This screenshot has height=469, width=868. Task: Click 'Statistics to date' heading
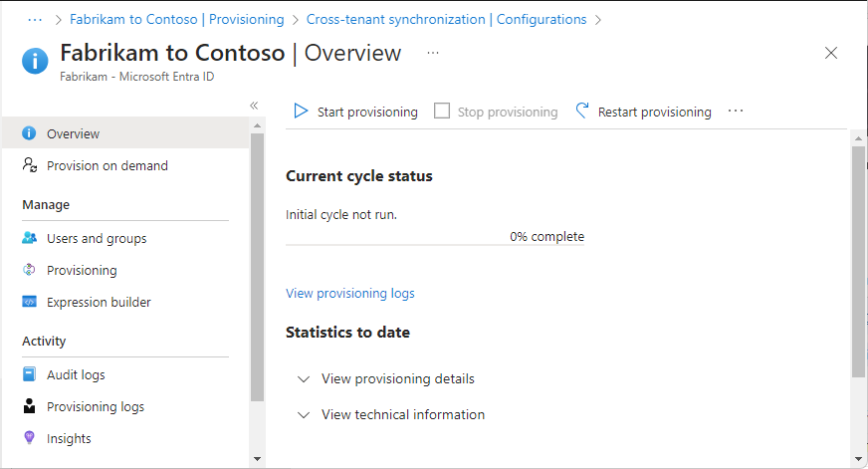347,333
